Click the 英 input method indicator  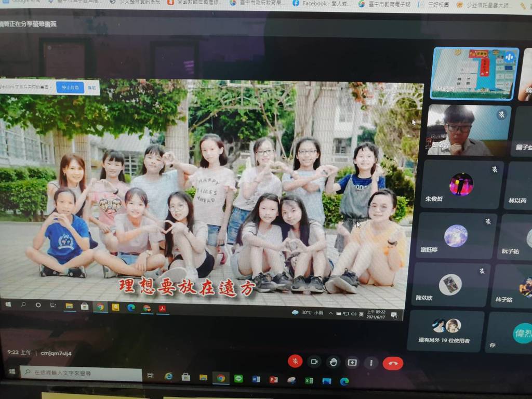361,314
